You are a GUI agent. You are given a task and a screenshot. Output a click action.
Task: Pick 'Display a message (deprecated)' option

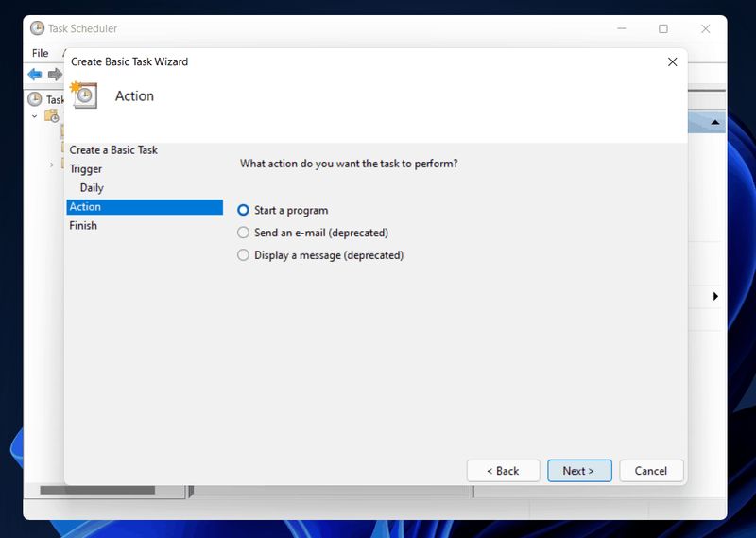(x=244, y=255)
